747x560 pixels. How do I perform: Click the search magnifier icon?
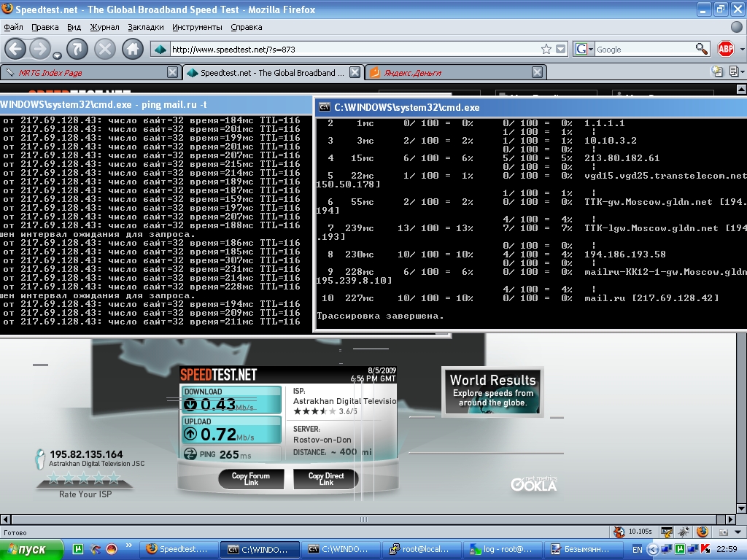coord(701,49)
